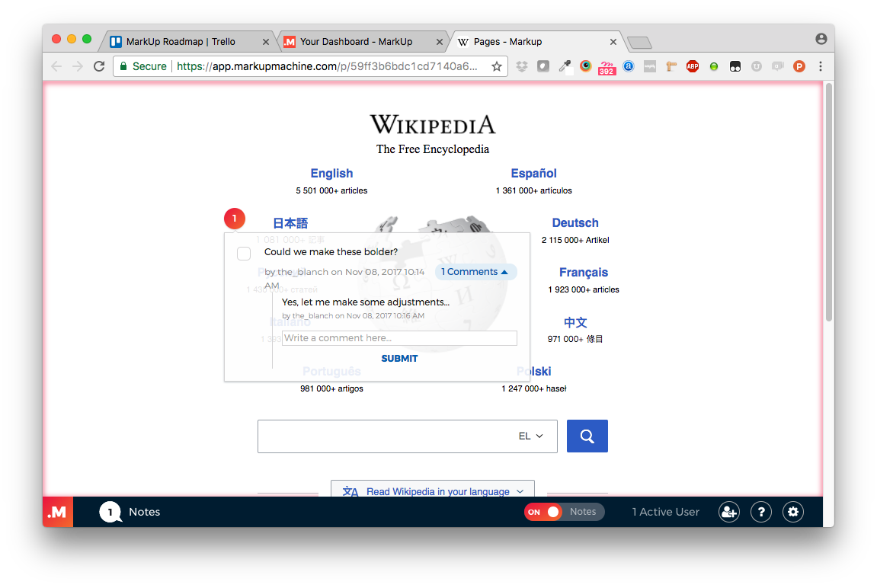Image resolution: width=877 pixels, height=588 pixels.
Task: Invite a user with add-person icon
Action: pyautogui.click(x=728, y=512)
